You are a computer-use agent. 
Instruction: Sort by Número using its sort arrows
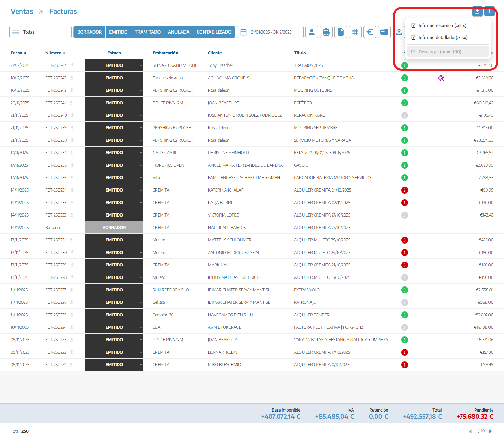click(64, 53)
